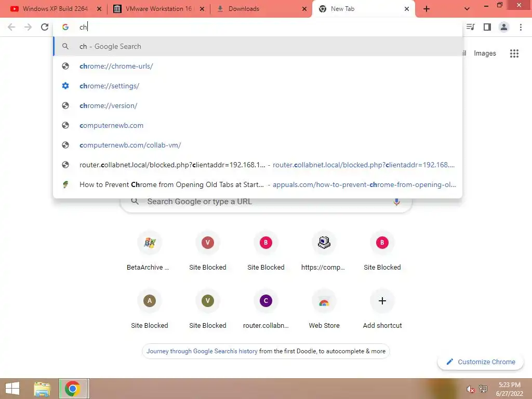Choose the chrome://version/ suggestion
The width and height of the screenshot is (532, 399).
[x=258, y=105]
